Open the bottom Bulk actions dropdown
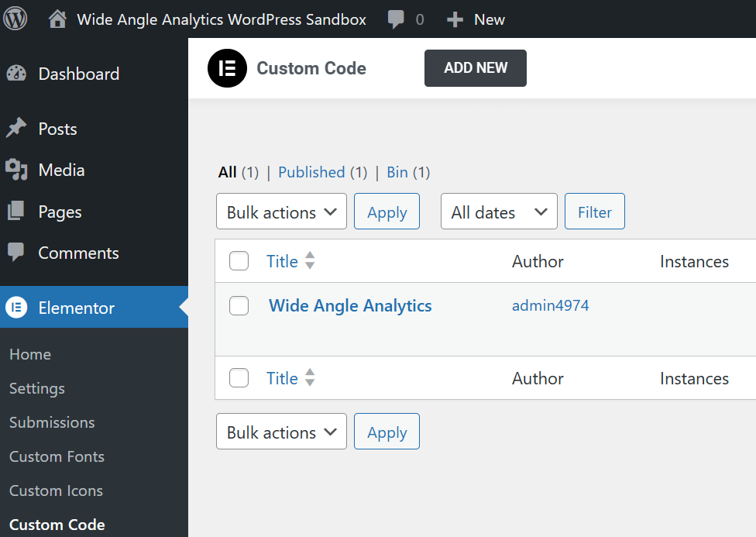The height and width of the screenshot is (537, 756). click(x=282, y=432)
